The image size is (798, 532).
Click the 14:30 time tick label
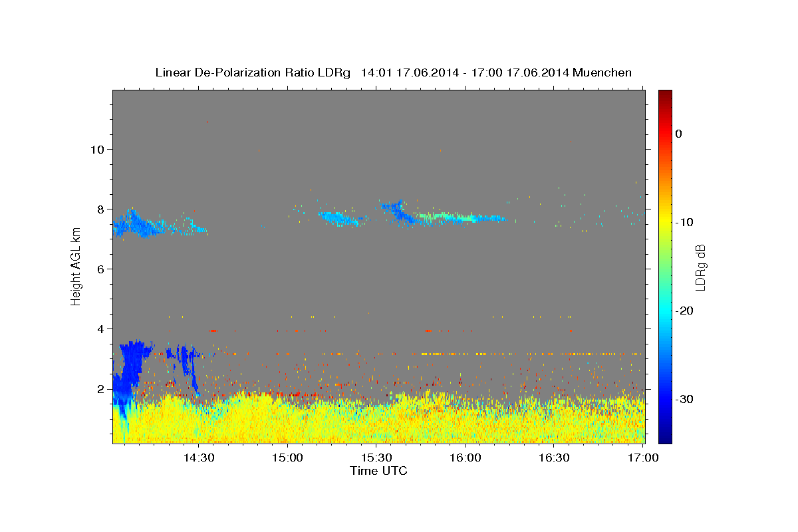pyautogui.click(x=199, y=458)
